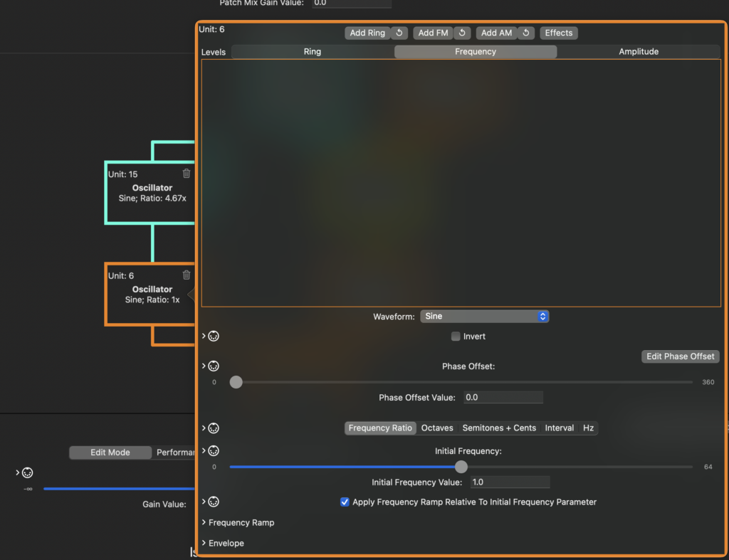The image size is (729, 560).
Task: Click reset arrow next to Add FM
Action: tap(462, 33)
